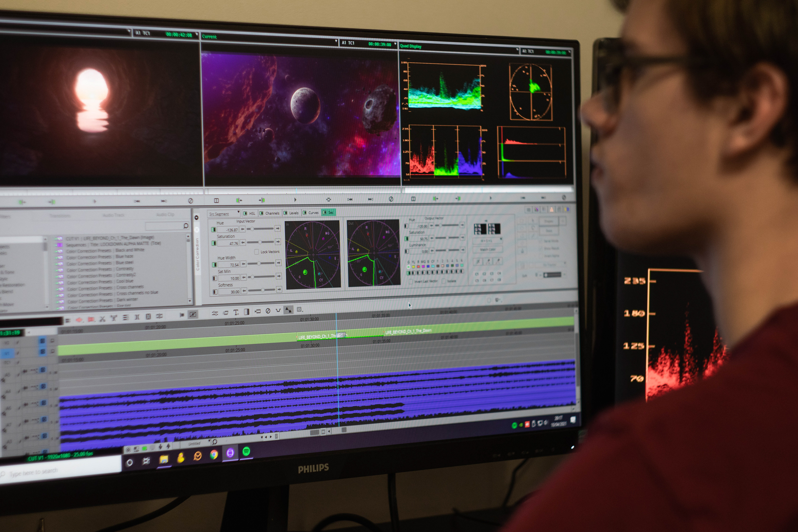Select the yellow YL vector color swatch
This screenshot has height=532, width=798.
coord(413,267)
